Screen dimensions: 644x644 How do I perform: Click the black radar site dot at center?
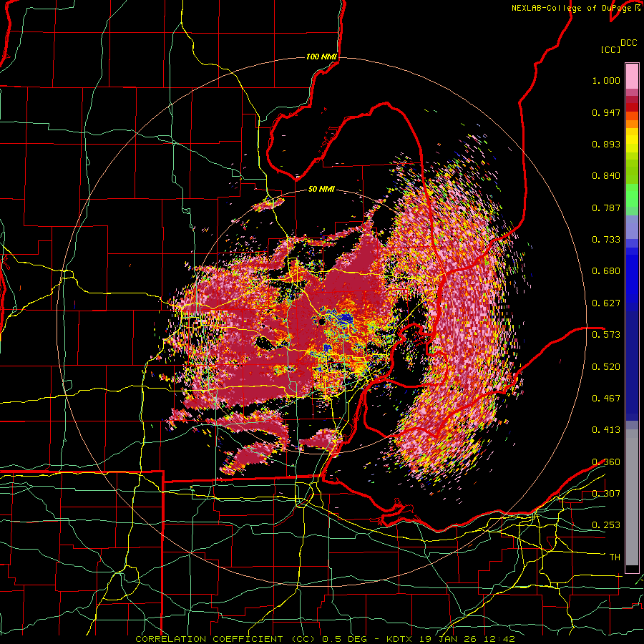[321, 321]
